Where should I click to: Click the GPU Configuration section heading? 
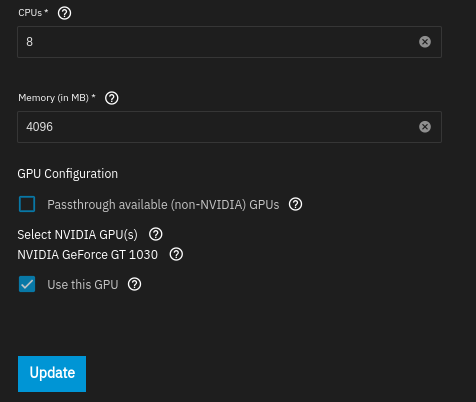(x=68, y=174)
